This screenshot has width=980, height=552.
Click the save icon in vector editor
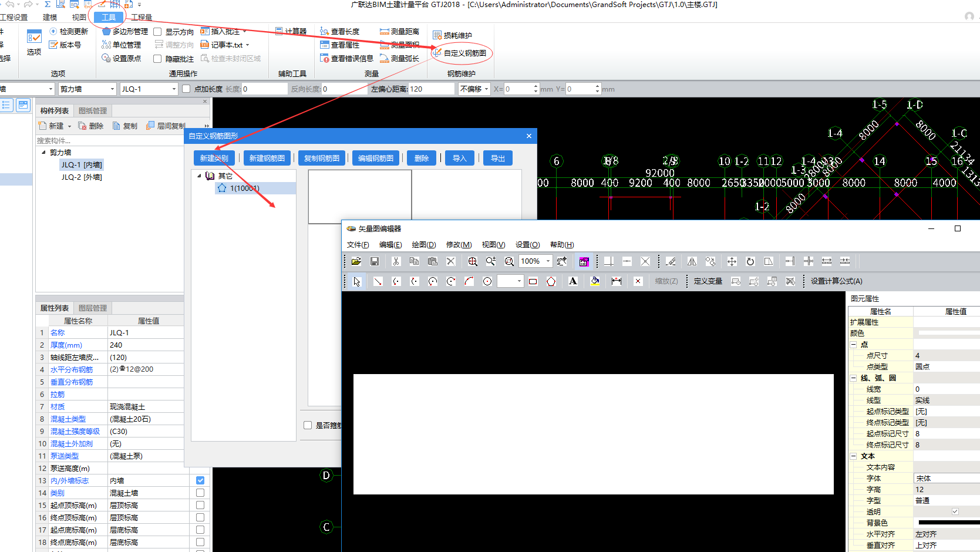coord(375,261)
